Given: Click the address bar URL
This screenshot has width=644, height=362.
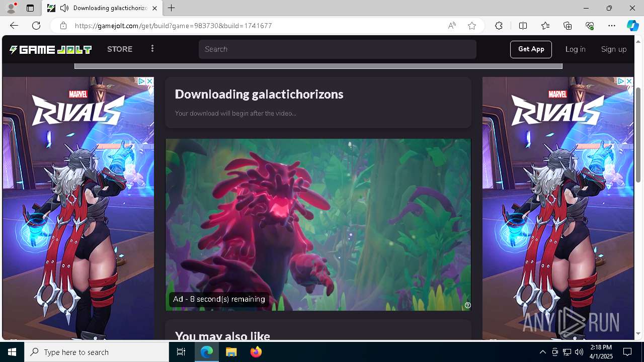Looking at the screenshot, I should (174, 26).
